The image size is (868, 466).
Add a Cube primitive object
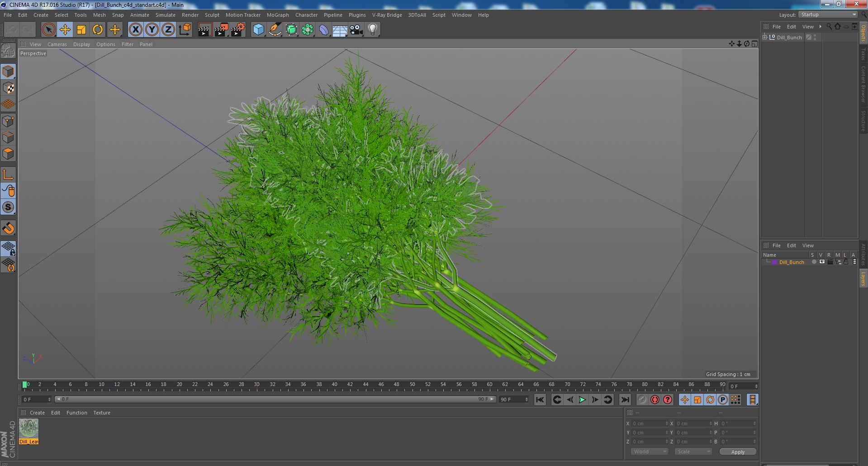(x=258, y=30)
